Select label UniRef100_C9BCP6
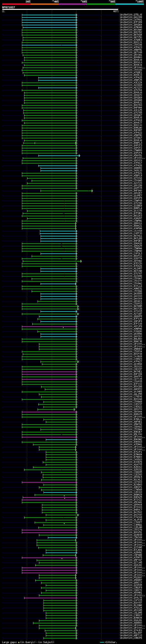Screen dimensions: 146x644 click(131, 638)
